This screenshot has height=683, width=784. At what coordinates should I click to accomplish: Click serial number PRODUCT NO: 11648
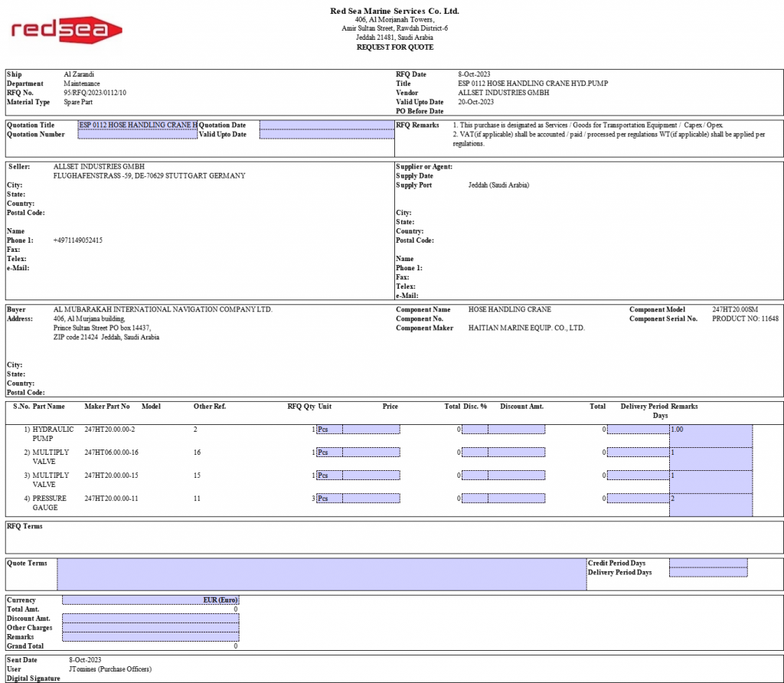coord(746,319)
